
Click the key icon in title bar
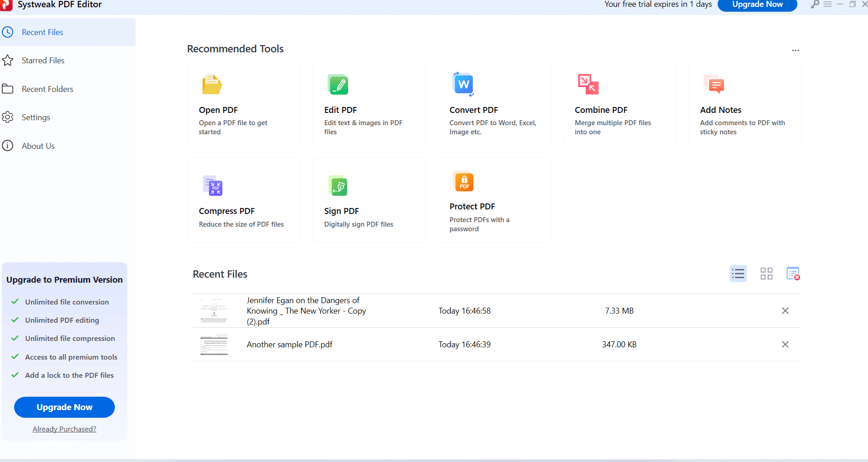coord(815,5)
